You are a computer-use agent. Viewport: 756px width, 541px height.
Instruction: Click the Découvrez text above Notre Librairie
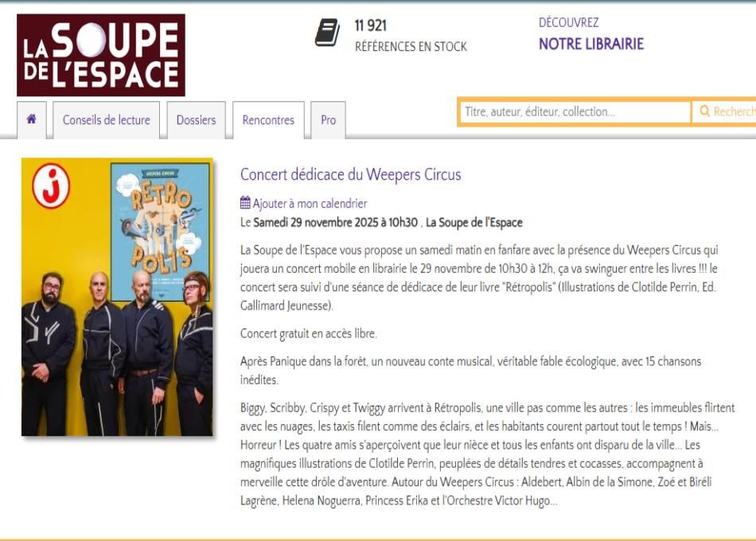pyautogui.click(x=568, y=22)
